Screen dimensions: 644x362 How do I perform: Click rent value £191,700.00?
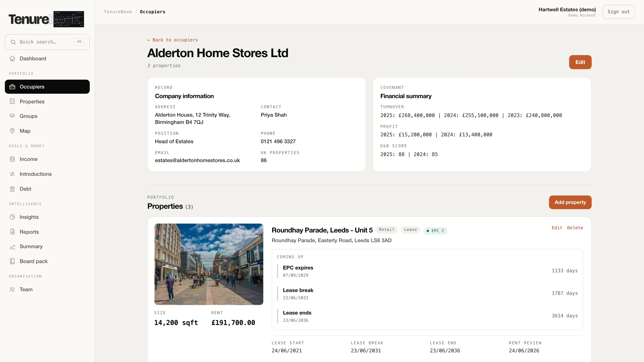pyautogui.click(x=233, y=323)
